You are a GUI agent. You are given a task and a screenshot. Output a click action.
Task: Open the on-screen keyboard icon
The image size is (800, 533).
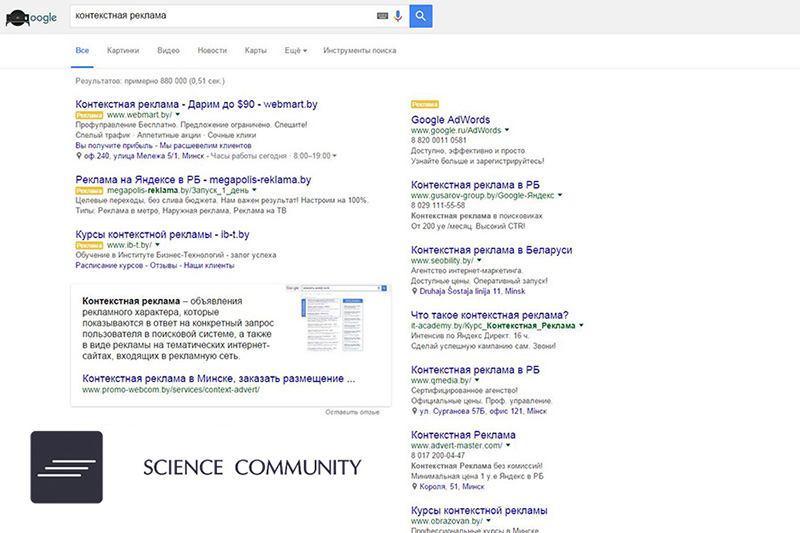click(382, 16)
